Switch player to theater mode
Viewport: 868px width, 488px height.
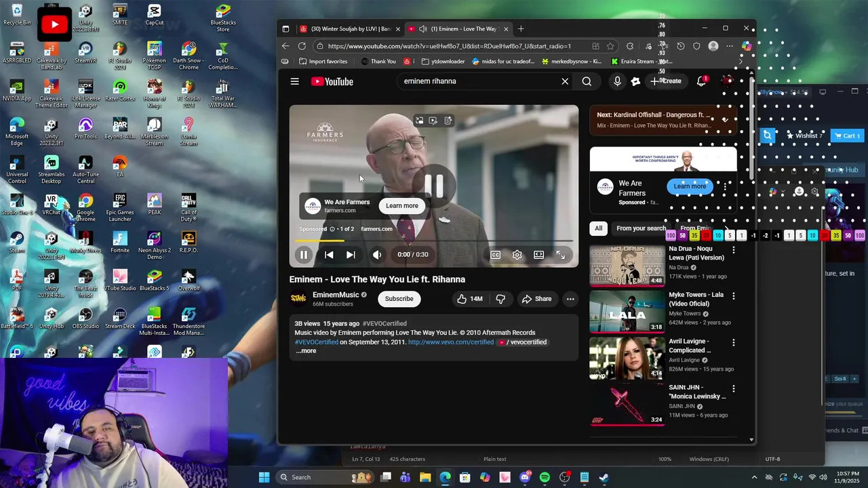click(538, 255)
